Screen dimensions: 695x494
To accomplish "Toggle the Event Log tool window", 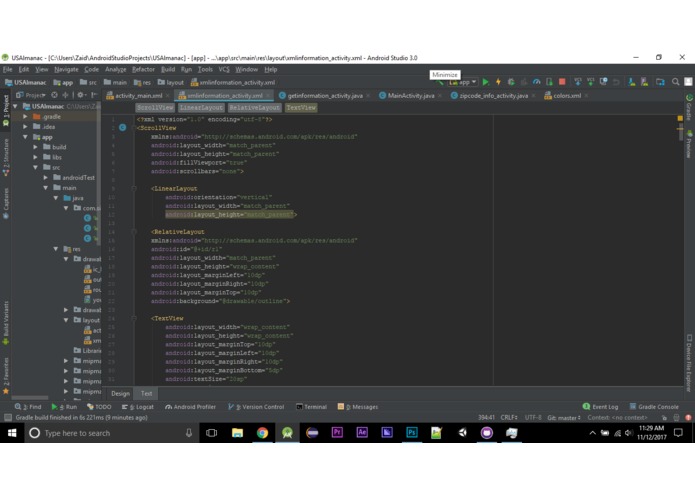I will coord(601,407).
